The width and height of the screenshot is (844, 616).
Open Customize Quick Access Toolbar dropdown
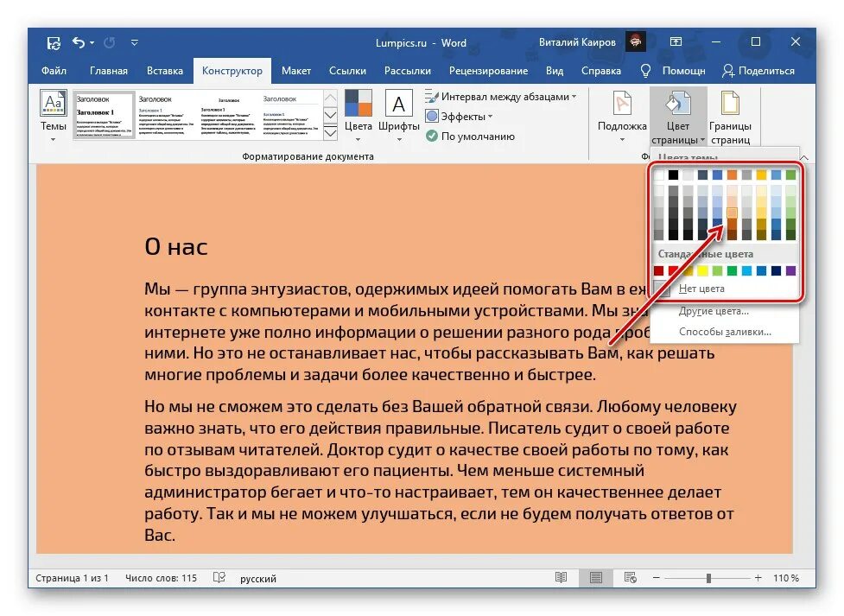tap(135, 42)
